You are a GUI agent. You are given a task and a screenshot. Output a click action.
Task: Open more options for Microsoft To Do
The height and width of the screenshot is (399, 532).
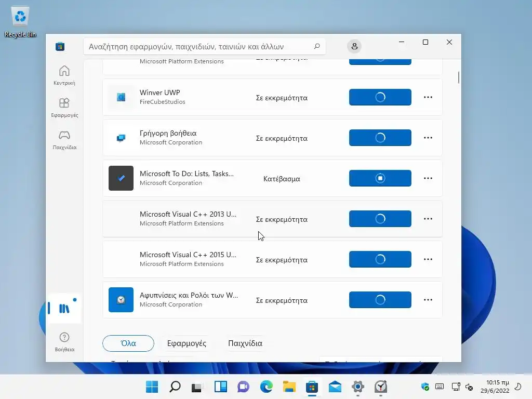click(428, 178)
